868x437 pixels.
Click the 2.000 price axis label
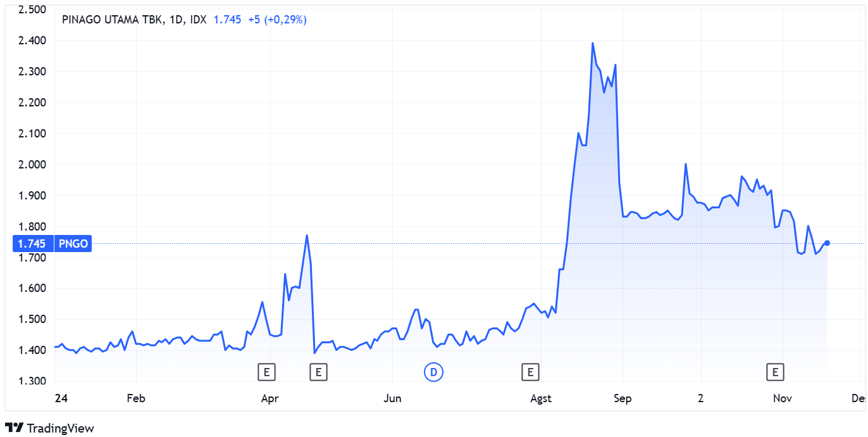[33, 165]
